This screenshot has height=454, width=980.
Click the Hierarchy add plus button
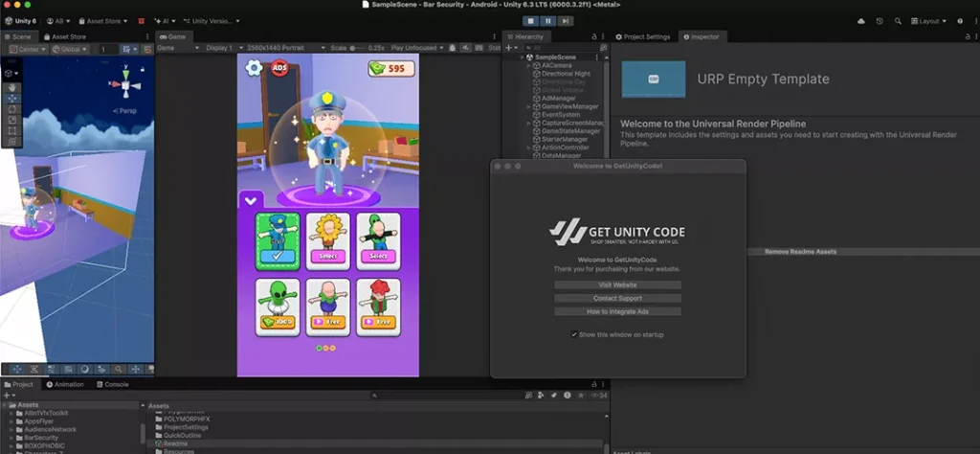coord(509,48)
